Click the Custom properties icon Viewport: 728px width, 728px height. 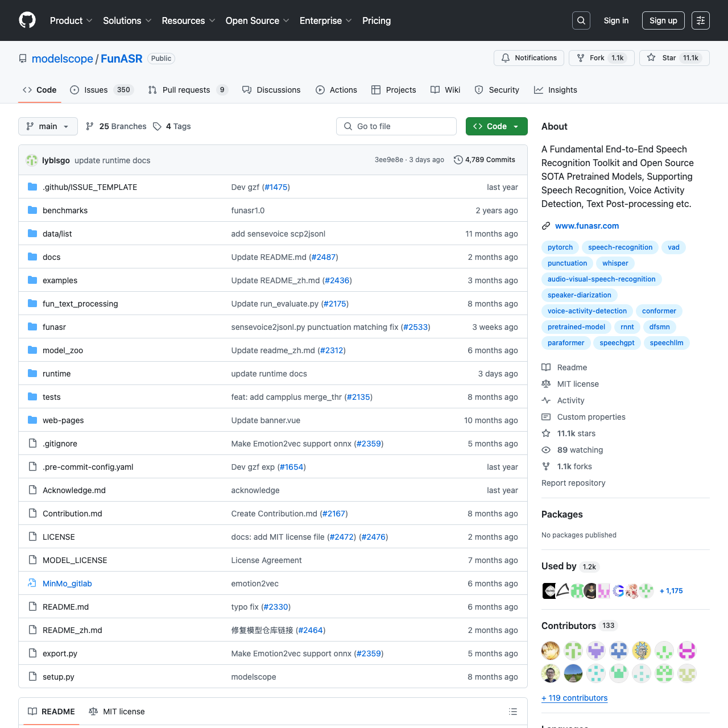pyautogui.click(x=546, y=417)
